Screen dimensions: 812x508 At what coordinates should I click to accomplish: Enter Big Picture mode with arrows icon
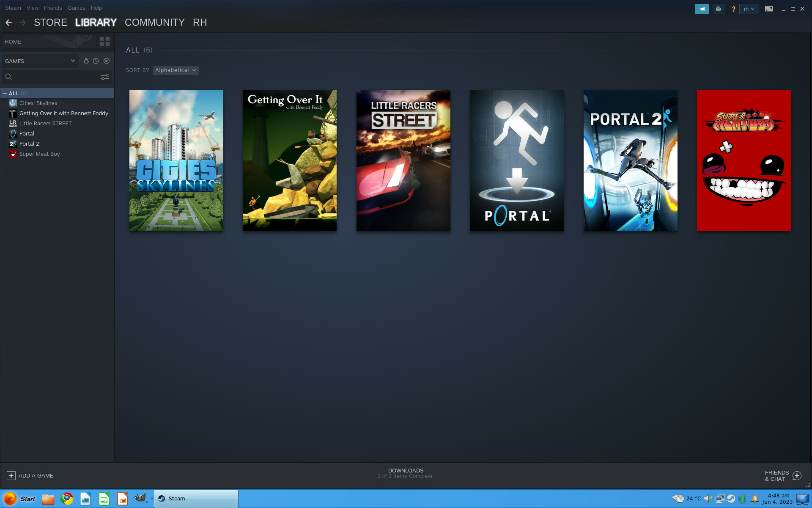768,9
